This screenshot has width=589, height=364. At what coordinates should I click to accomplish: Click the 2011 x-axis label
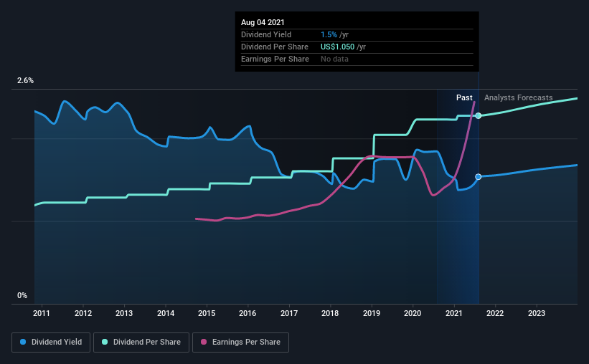(x=42, y=313)
